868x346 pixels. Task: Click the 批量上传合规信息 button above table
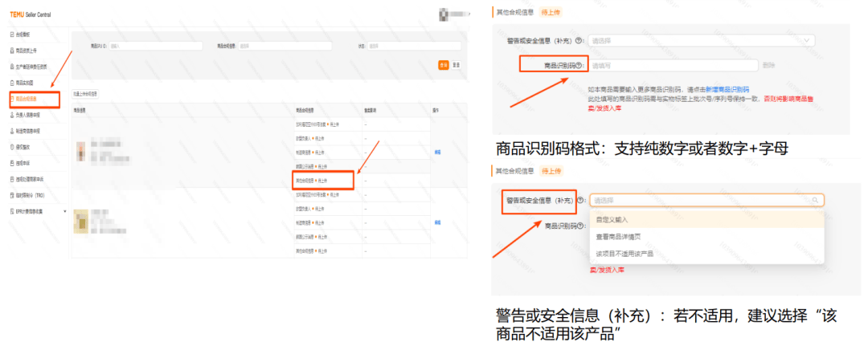pos(86,95)
